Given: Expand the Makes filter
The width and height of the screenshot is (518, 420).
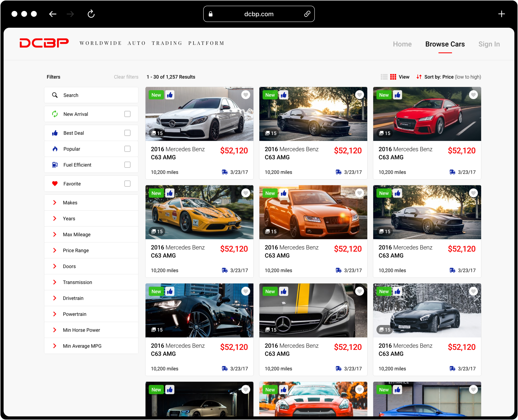Looking at the screenshot, I should (91, 202).
